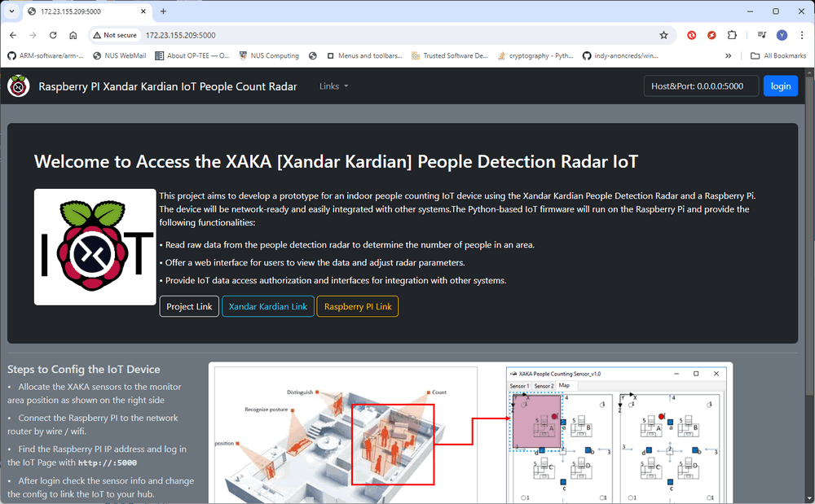This screenshot has height=504, width=815.
Task: Open the media controls toolbar icon
Action: [762, 35]
